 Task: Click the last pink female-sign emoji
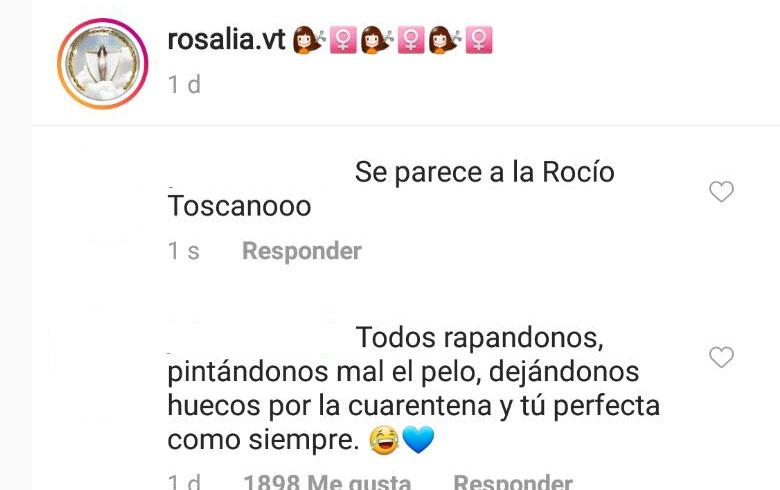coord(479,40)
